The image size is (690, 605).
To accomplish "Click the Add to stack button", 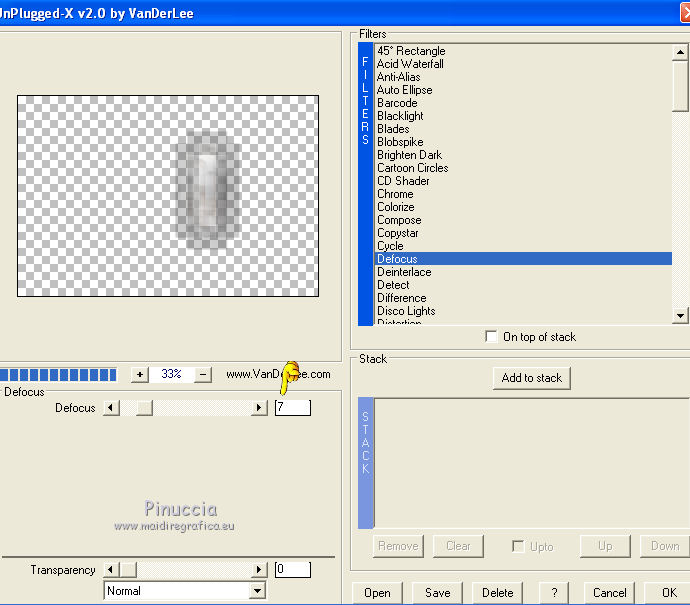I will [532, 378].
